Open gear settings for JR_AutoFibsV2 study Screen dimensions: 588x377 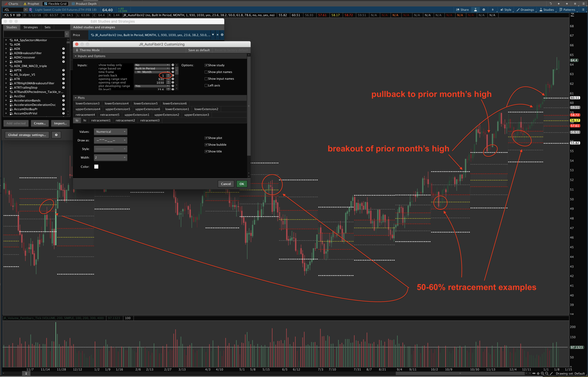(222, 35)
